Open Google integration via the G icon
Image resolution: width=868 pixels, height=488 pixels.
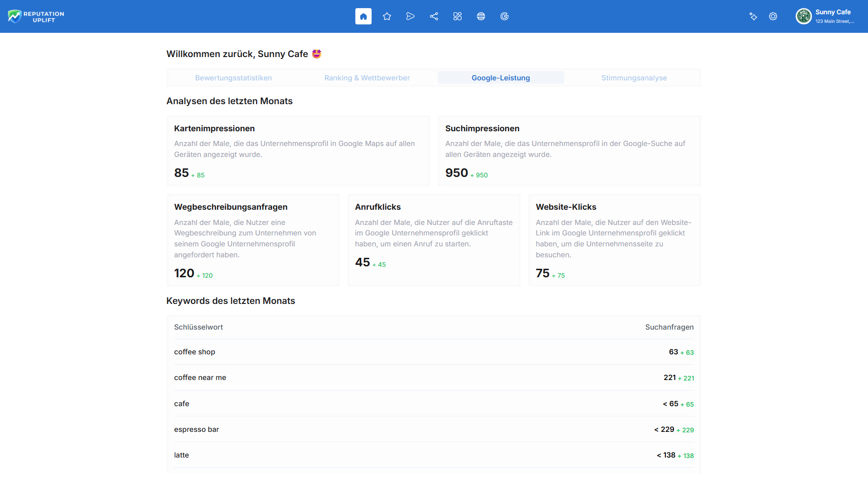coord(504,16)
